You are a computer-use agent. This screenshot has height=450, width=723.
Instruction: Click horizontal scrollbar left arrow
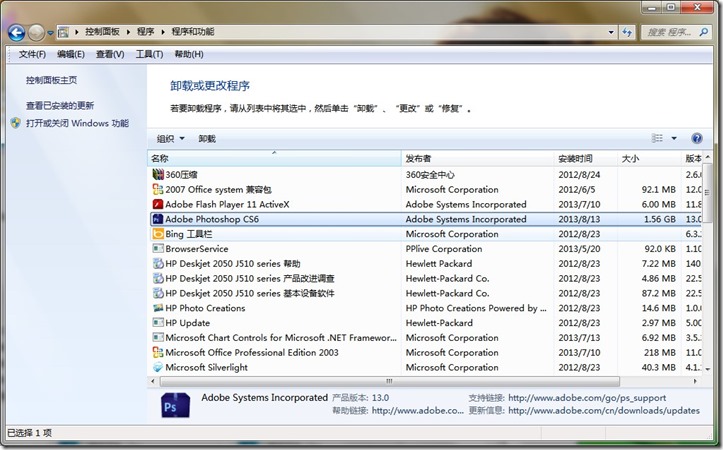coord(153,381)
